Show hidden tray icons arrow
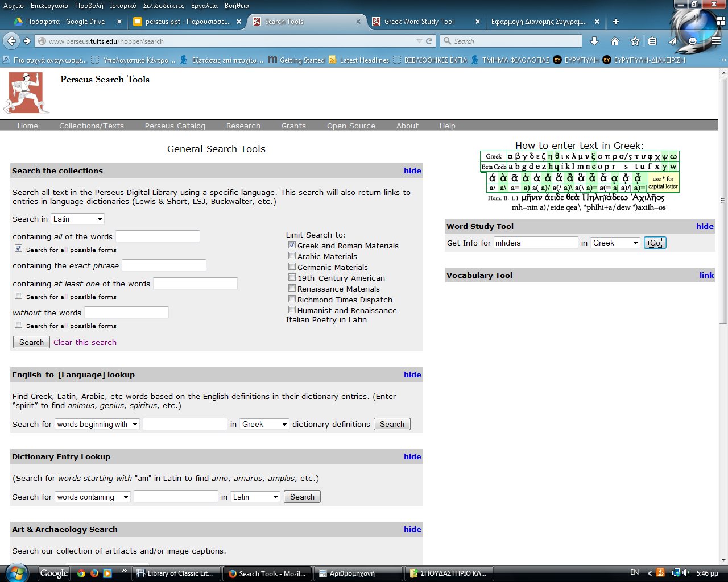Viewport: 728px width, 582px height. [650, 573]
